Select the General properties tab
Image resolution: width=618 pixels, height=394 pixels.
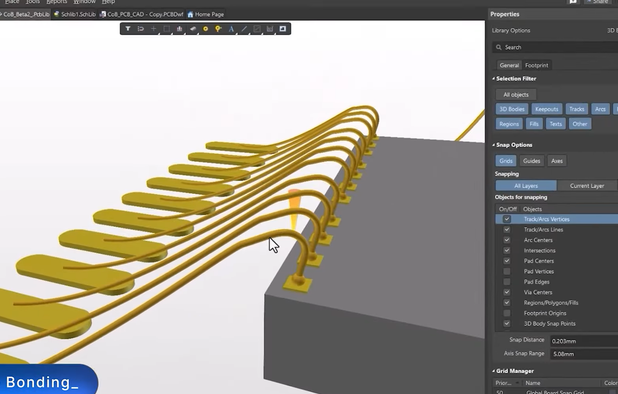(509, 65)
